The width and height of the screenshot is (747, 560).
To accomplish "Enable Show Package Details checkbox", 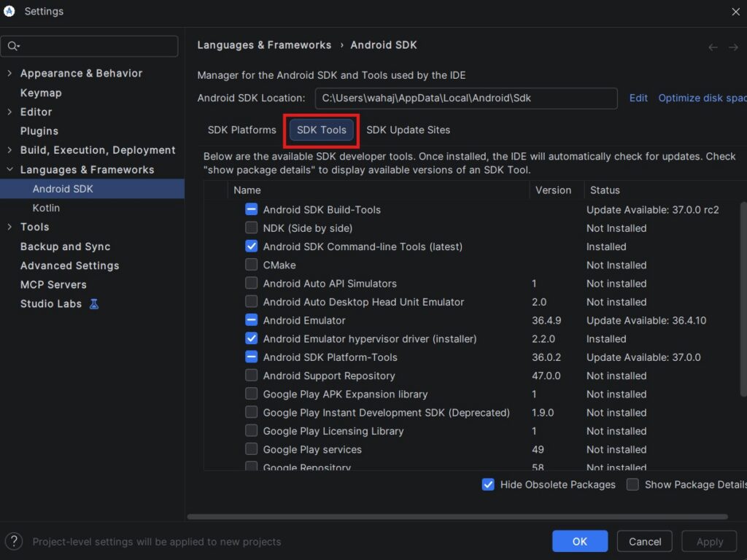I will (632, 484).
